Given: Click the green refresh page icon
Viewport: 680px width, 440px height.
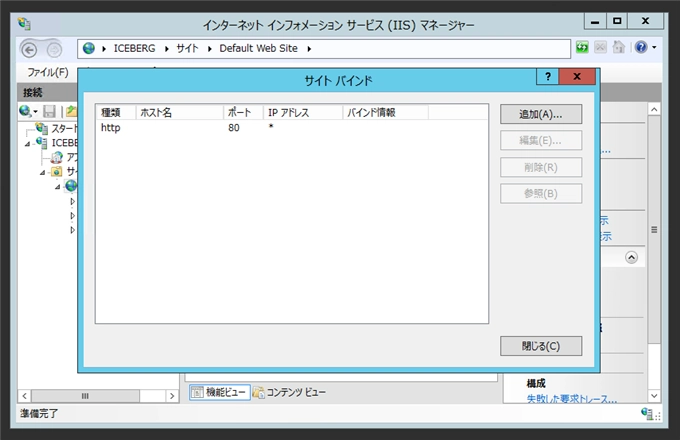Looking at the screenshot, I should click(582, 47).
